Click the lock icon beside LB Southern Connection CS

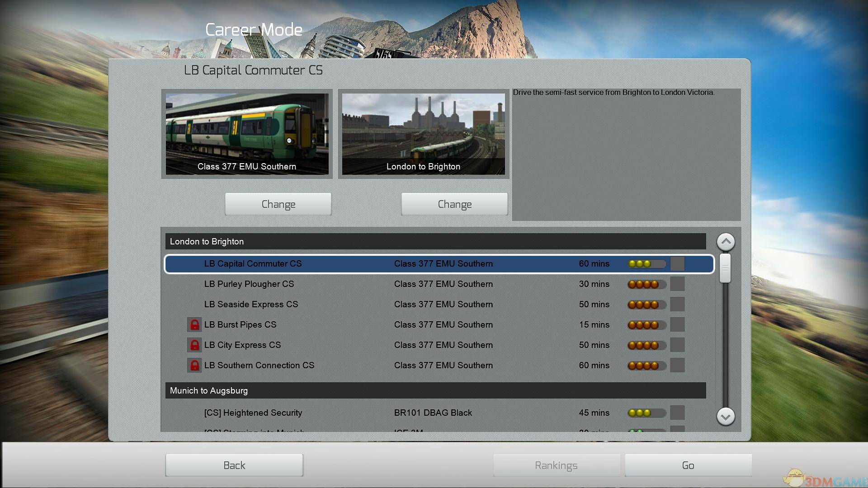194,366
